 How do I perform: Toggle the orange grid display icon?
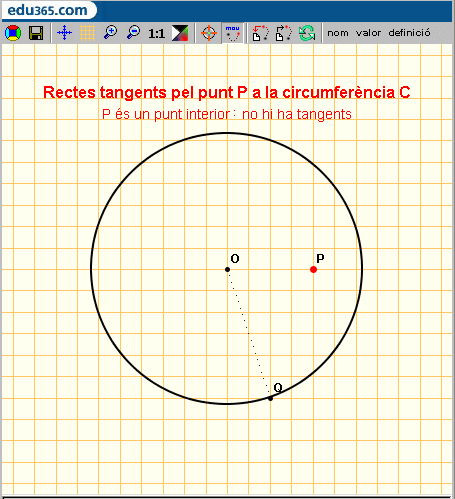(x=87, y=33)
